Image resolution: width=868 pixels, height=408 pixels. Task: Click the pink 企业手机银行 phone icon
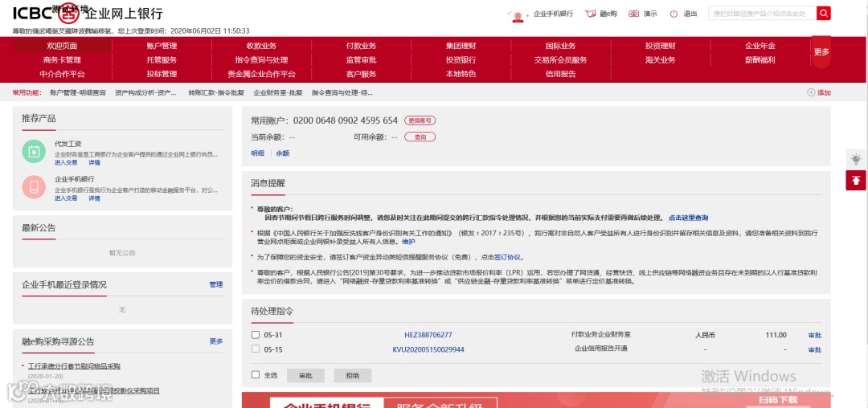tap(34, 187)
